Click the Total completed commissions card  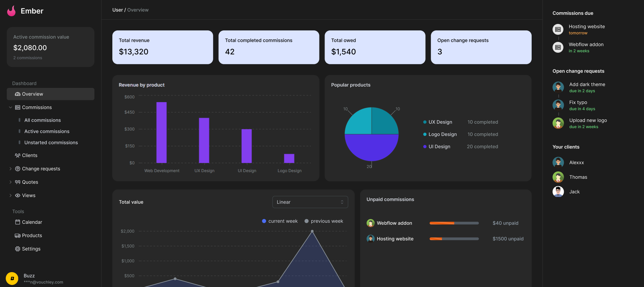269,47
